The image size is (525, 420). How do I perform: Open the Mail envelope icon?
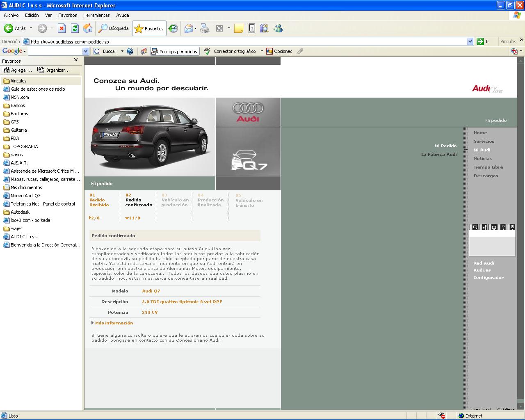pos(188,28)
